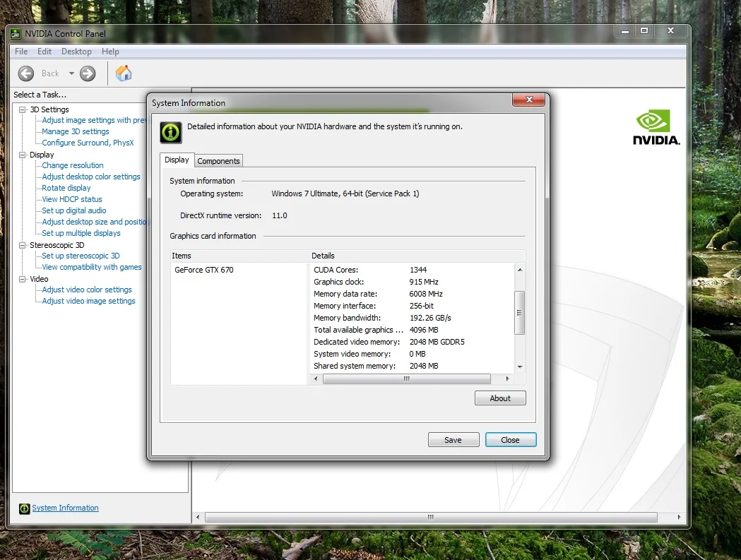Screen dimensions: 741x560
Task: Select GeForce GTX 670 in Items list
Action: tap(204, 270)
